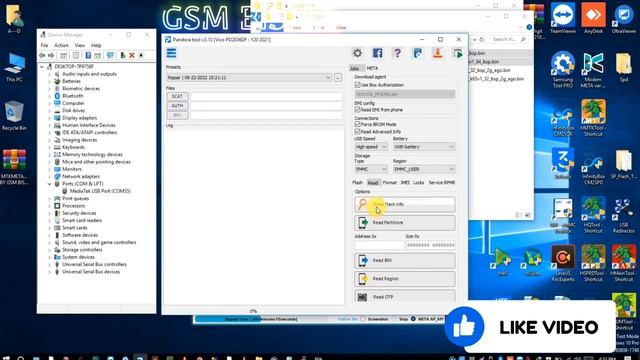The height and width of the screenshot is (360, 640).
Task: Open Storage Type EMMC dropdown
Action: pos(371,169)
